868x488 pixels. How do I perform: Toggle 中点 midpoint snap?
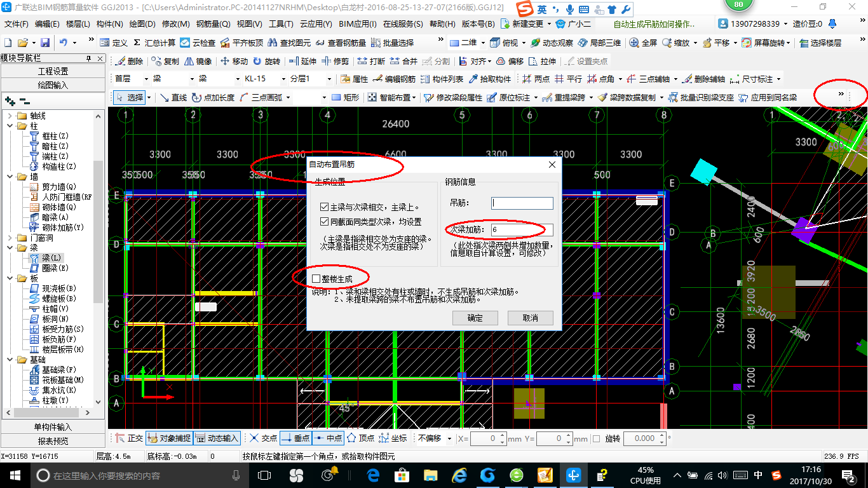click(328, 438)
